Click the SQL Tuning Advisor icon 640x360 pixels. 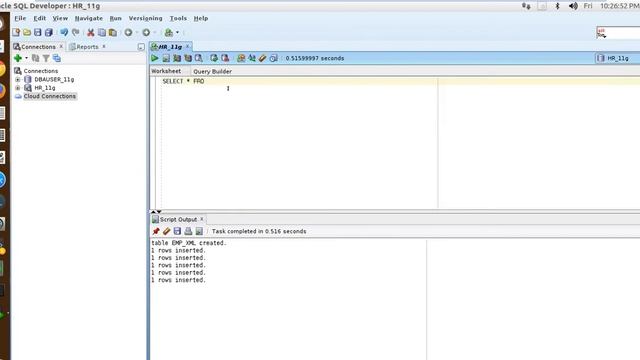coord(199,58)
